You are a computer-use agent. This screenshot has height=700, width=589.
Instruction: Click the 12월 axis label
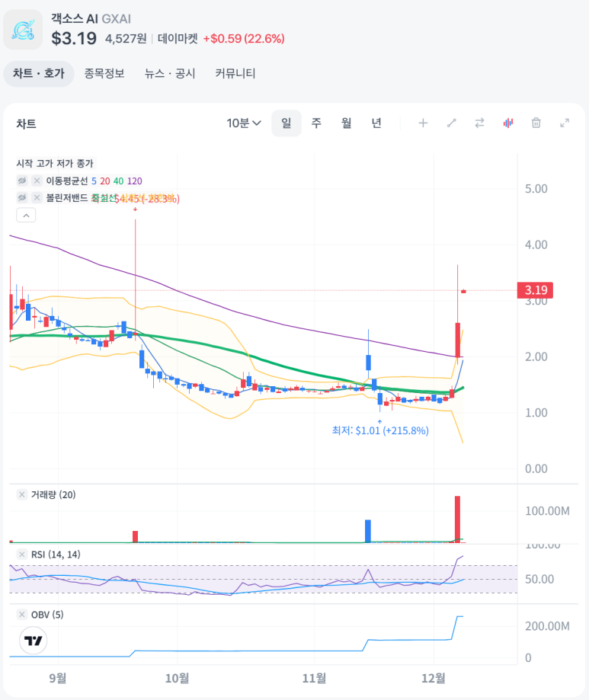coord(434,678)
